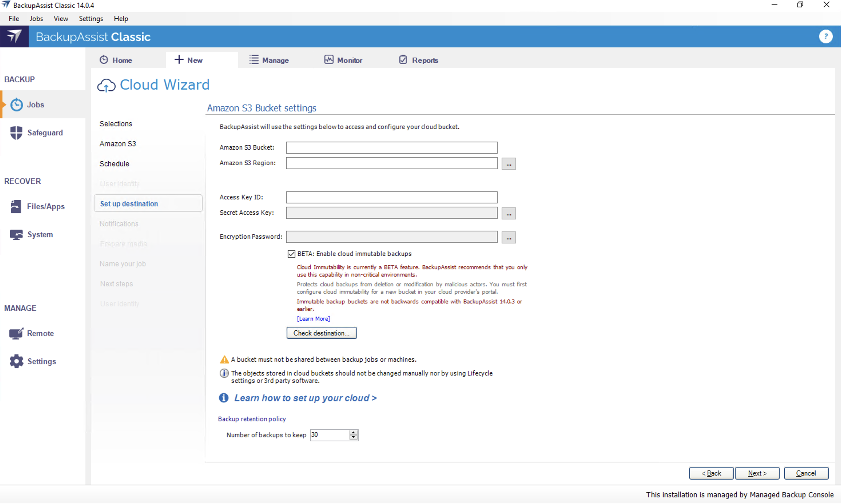Click the Home tab clock icon
The height and width of the screenshot is (504, 841).
click(104, 60)
